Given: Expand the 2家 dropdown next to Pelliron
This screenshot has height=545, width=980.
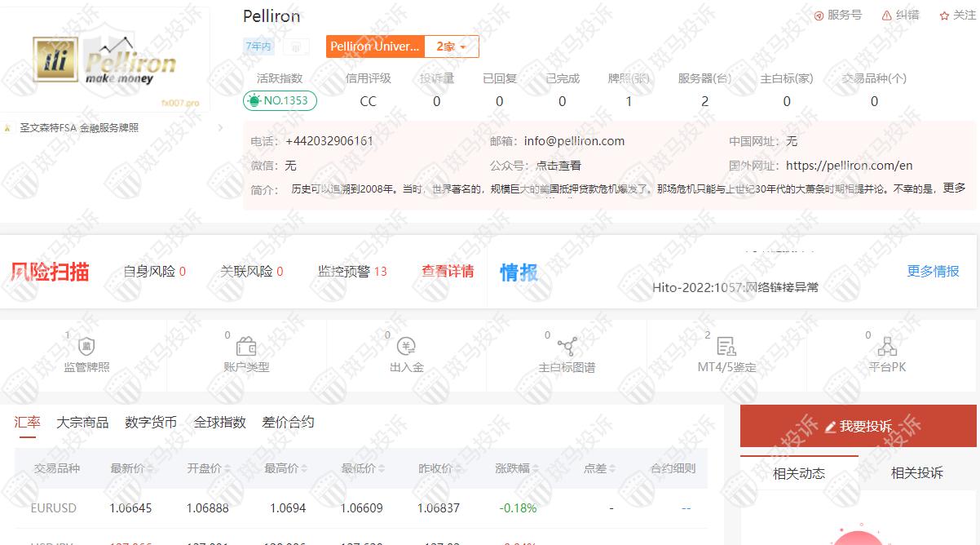Looking at the screenshot, I should [x=451, y=47].
